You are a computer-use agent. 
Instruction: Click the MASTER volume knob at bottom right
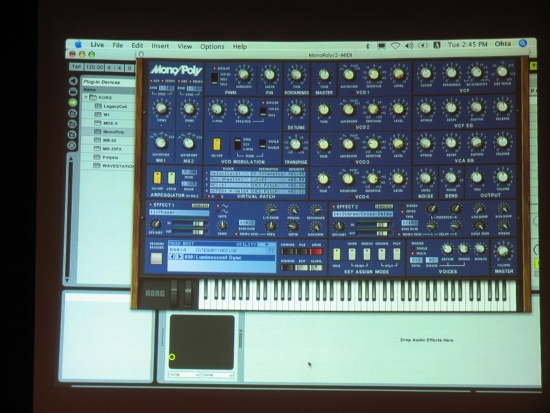pyautogui.click(x=503, y=251)
